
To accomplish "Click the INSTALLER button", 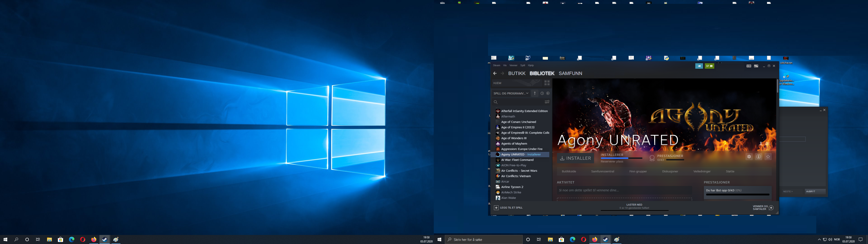I will [x=576, y=158].
